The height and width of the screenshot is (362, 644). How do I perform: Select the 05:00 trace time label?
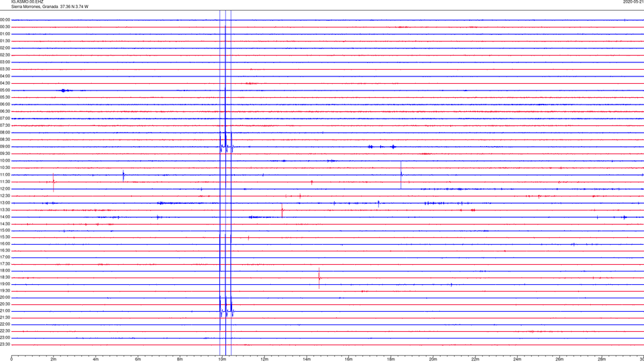coord(5,90)
